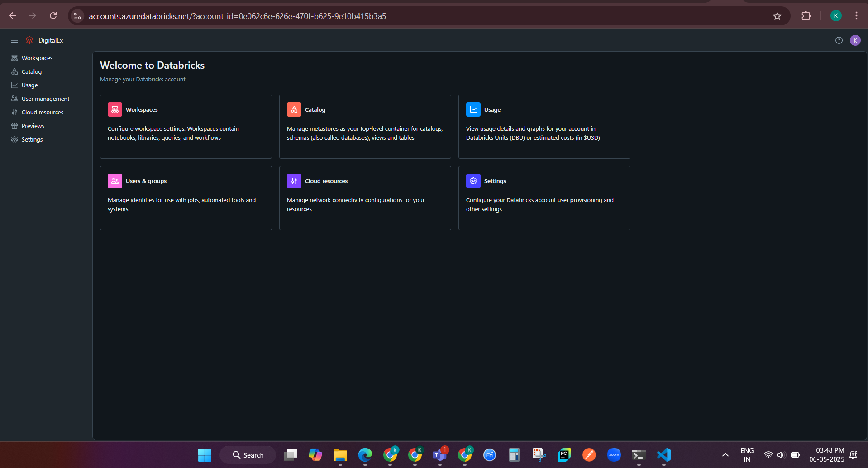This screenshot has height=468, width=868.
Task: Bookmark this page with the star icon
Action: pyautogui.click(x=777, y=16)
